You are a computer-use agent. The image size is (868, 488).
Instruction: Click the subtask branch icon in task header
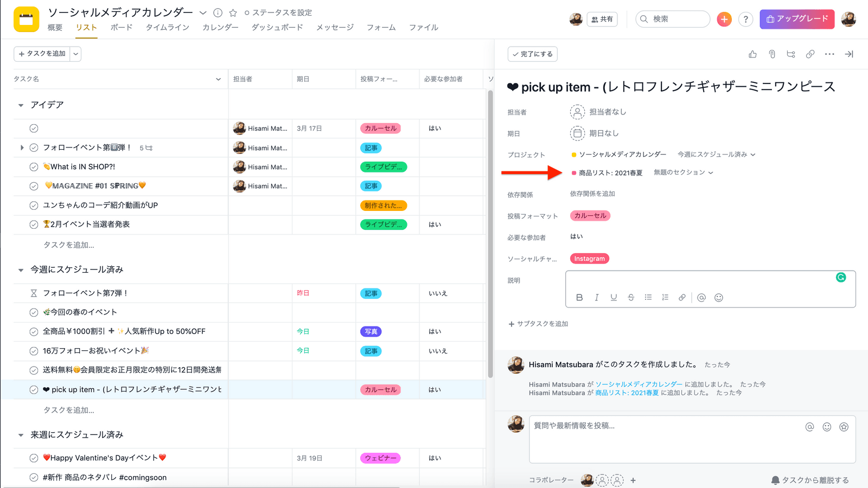[x=791, y=54]
